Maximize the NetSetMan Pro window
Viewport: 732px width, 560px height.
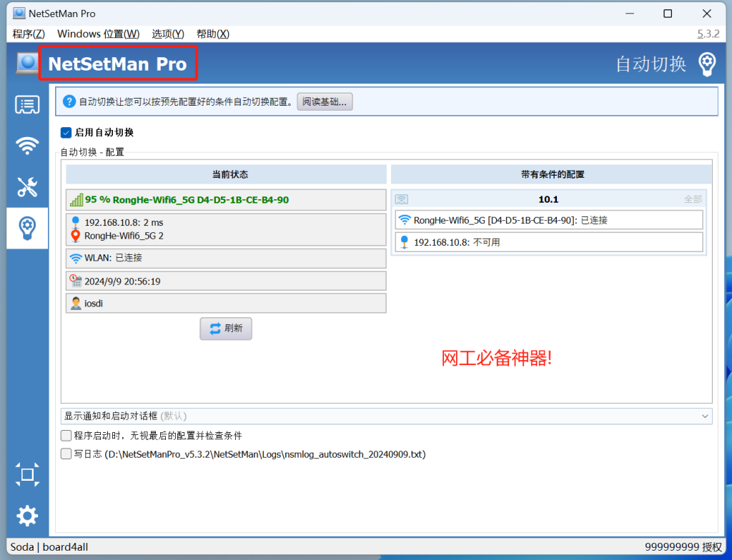click(668, 14)
